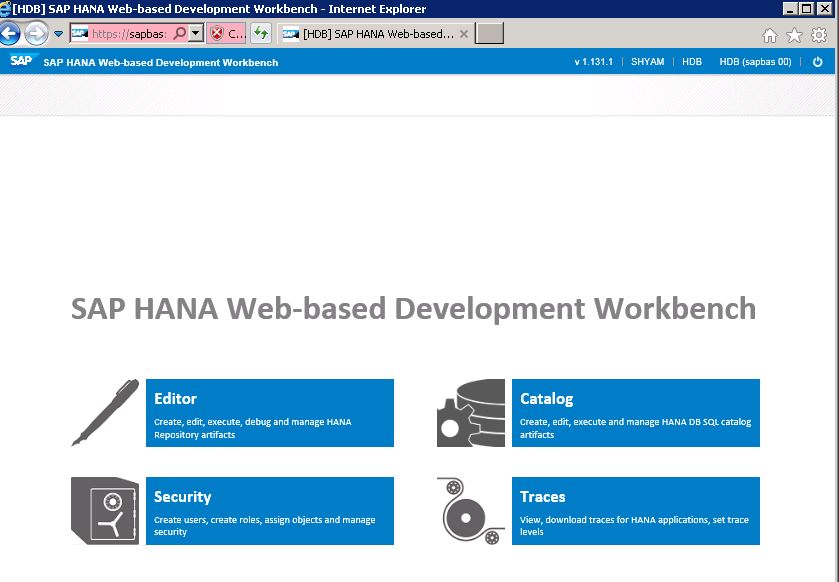The width and height of the screenshot is (839, 582).
Task: Open browser tools gear menu
Action: [x=819, y=35]
